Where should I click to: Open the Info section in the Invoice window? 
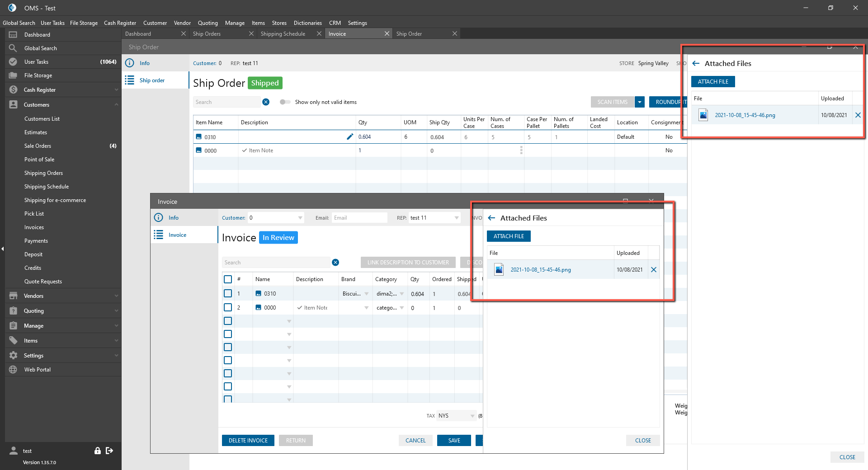[x=173, y=218]
